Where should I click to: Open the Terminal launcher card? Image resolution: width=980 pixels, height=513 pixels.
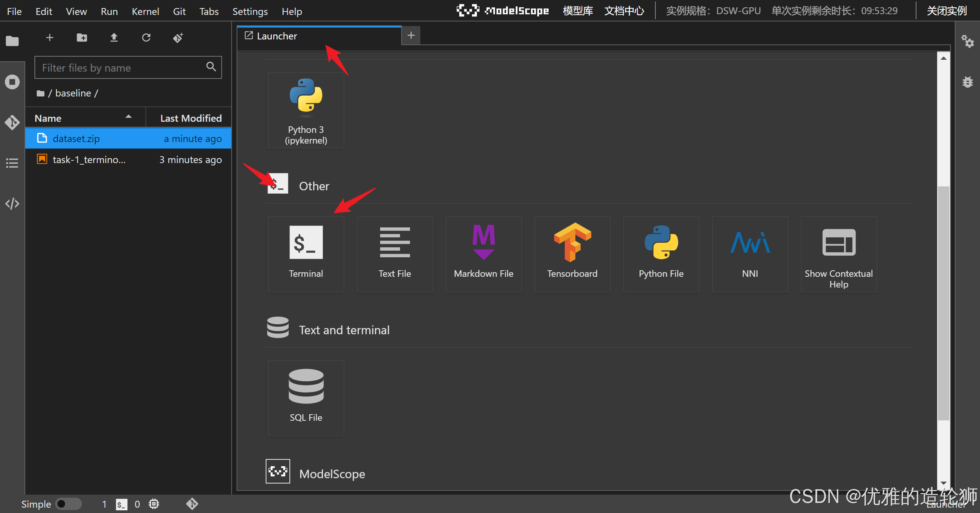pos(306,253)
